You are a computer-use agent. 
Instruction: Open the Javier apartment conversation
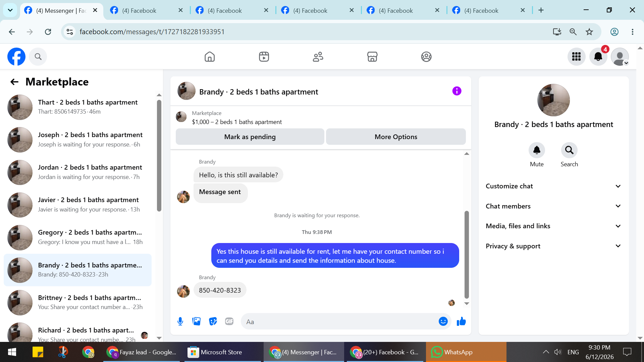tap(78, 204)
